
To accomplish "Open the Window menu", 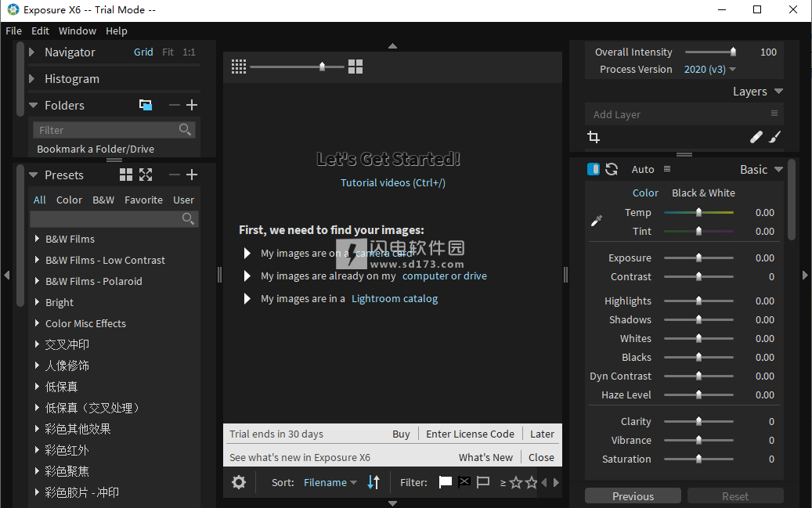I will click(x=78, y=31).
